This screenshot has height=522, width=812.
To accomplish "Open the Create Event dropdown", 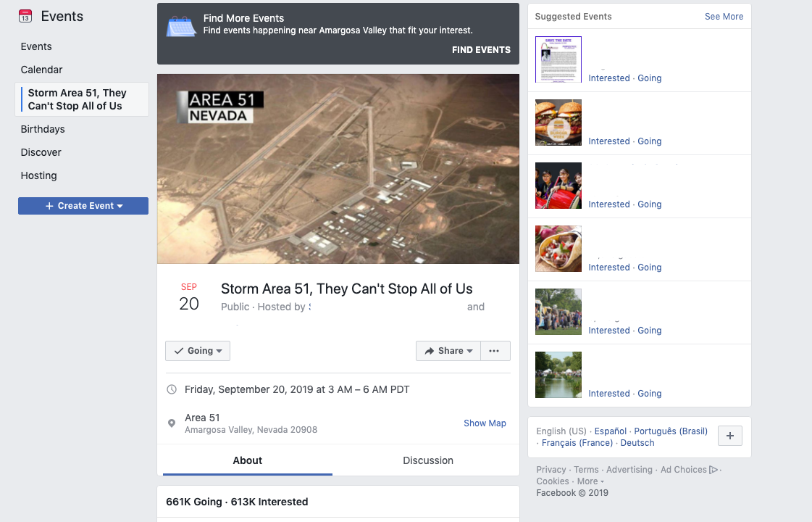I will [83, 206].
